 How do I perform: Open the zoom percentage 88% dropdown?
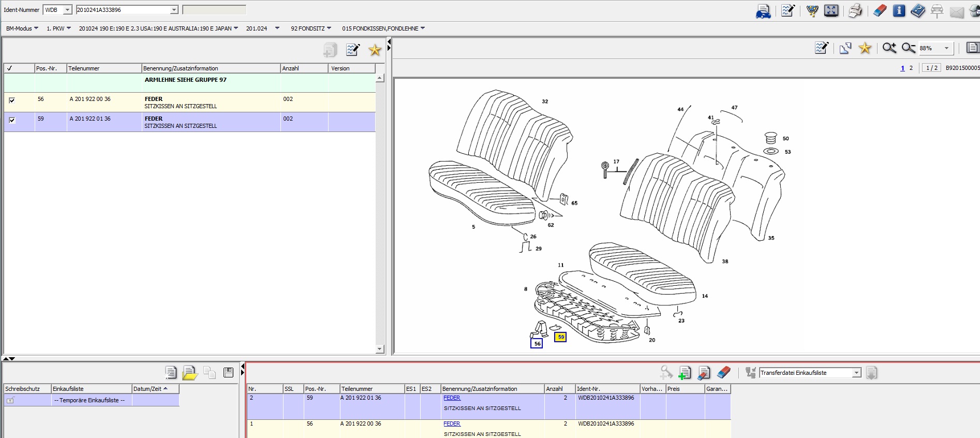click(946, 48)
